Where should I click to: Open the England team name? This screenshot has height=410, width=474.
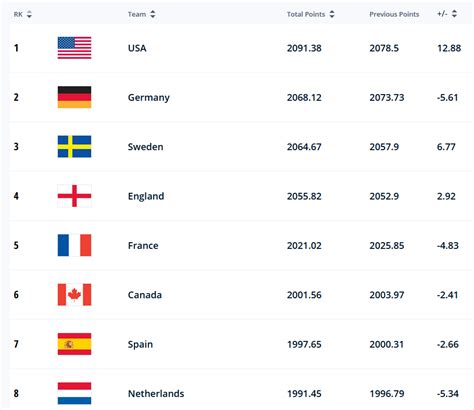coord(146,196)
